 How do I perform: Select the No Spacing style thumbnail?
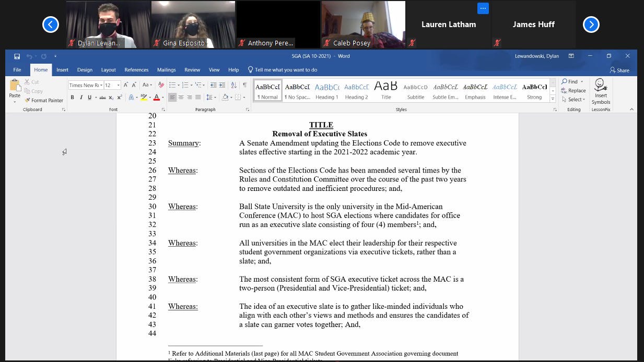[297, 90]
